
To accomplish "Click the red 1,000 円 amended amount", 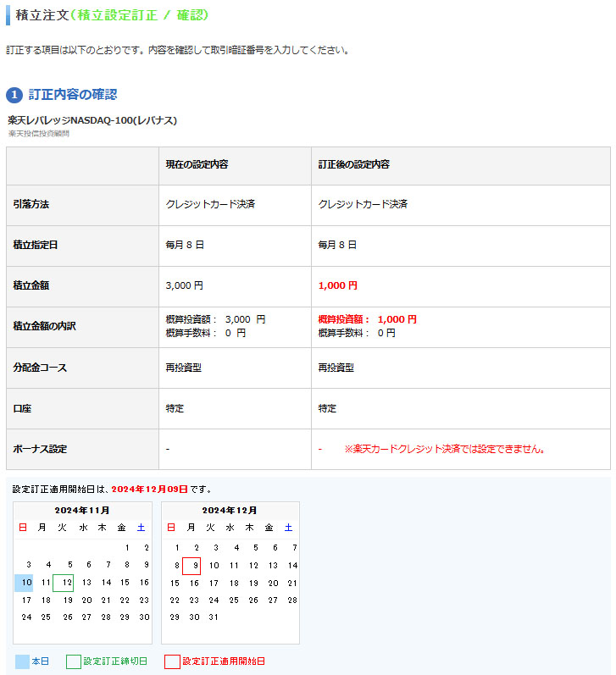I will [x=338, y=286].
